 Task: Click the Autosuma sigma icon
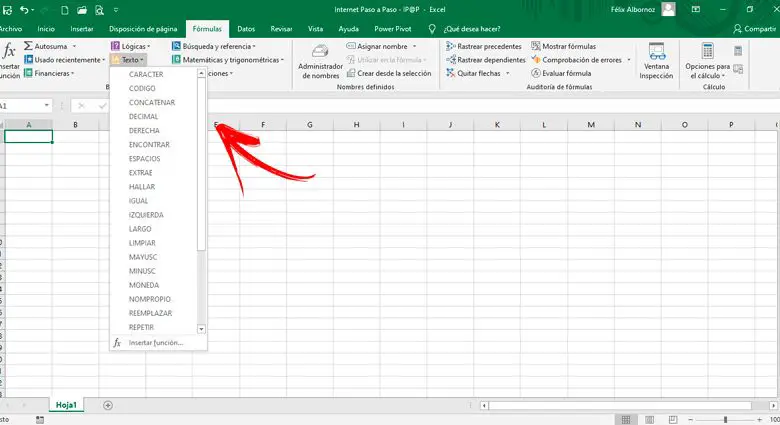(28, 46)
